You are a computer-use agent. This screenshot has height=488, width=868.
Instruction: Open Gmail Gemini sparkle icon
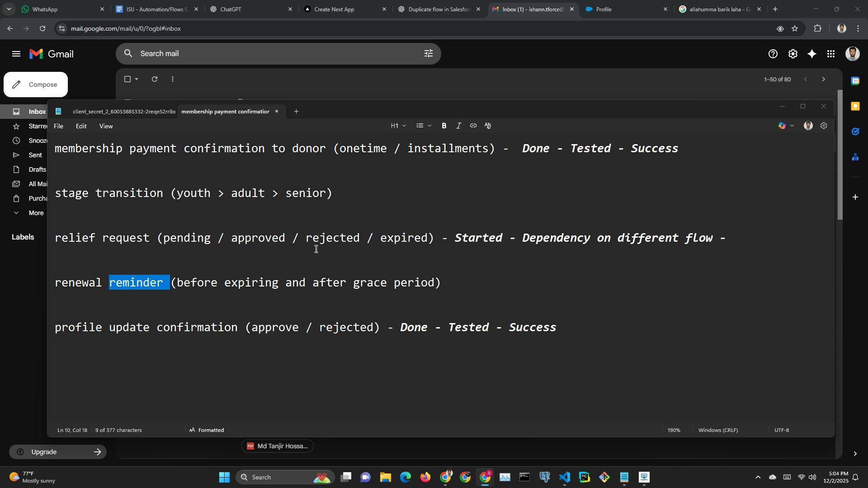pyautogui.click(x=812, y=54)
